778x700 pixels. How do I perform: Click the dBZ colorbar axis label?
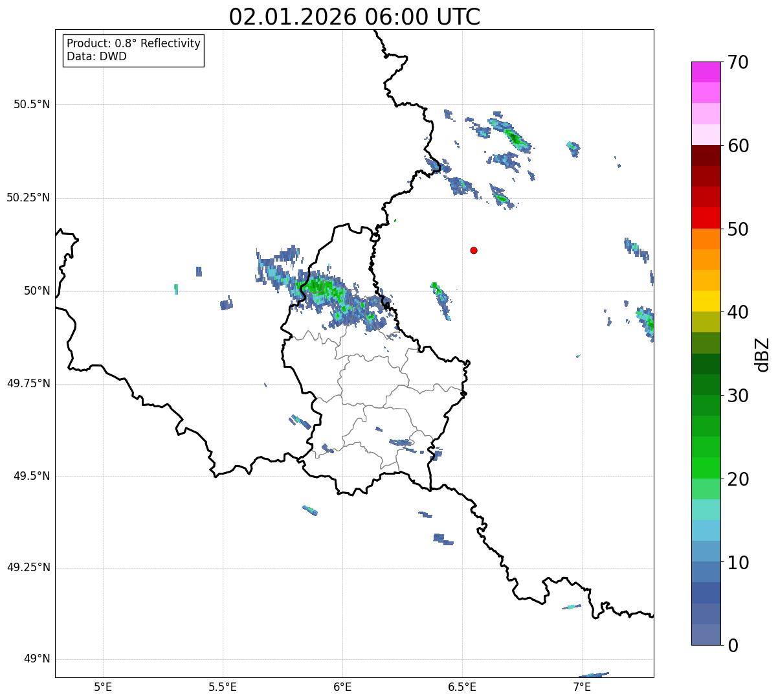[762, 354]
